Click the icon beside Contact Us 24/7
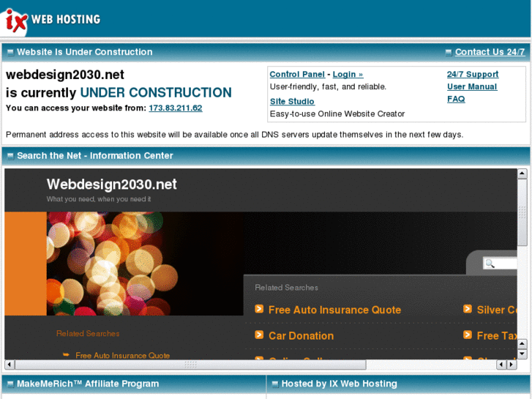Viewport: 532px width, 399px height. [449, 52]
